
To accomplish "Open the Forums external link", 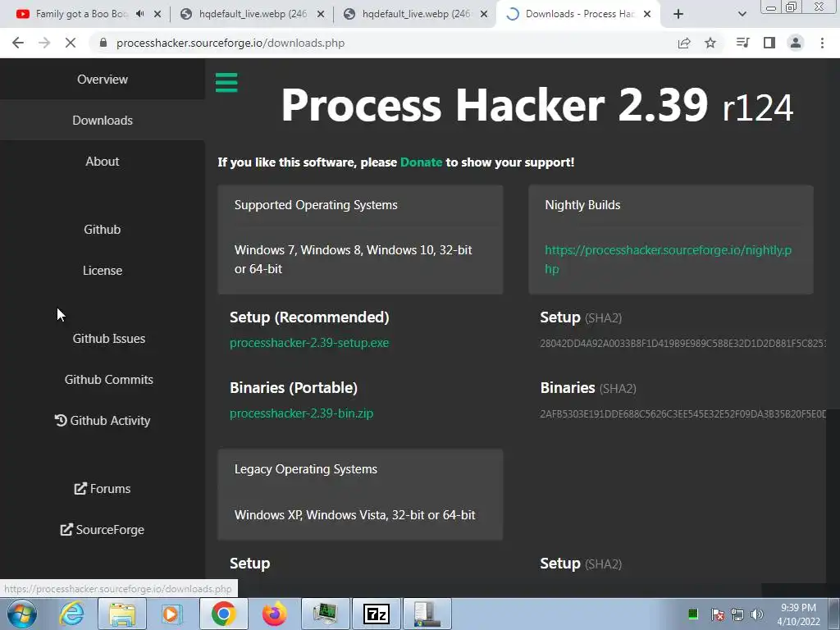I will pos(103,489).
